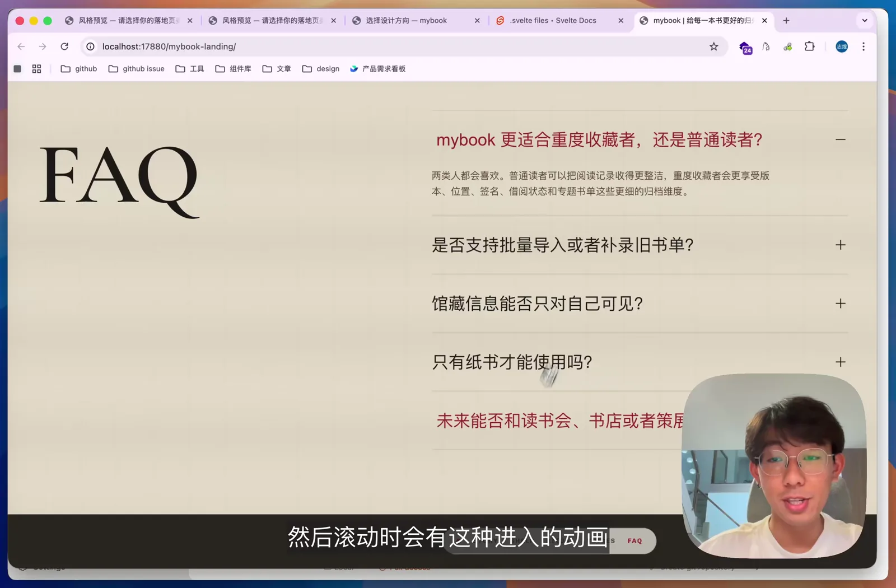896x588 pixels.
Task: Open the github bookmark folder
Action: point(79,69)
